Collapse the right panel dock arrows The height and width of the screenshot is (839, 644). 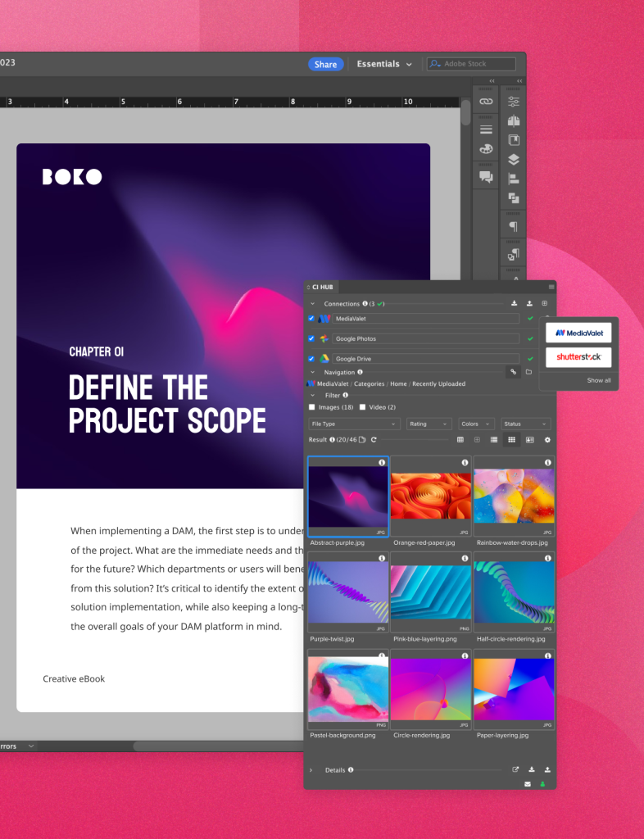519,81
